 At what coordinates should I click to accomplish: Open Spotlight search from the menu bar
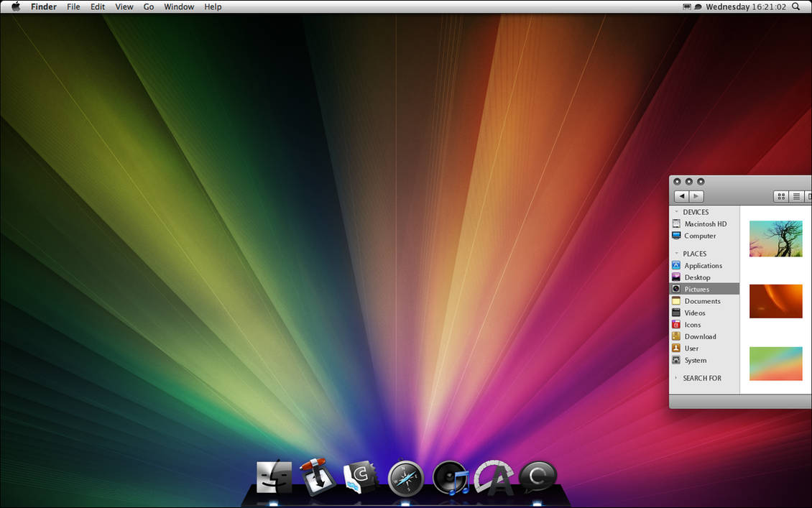point(795,6)
